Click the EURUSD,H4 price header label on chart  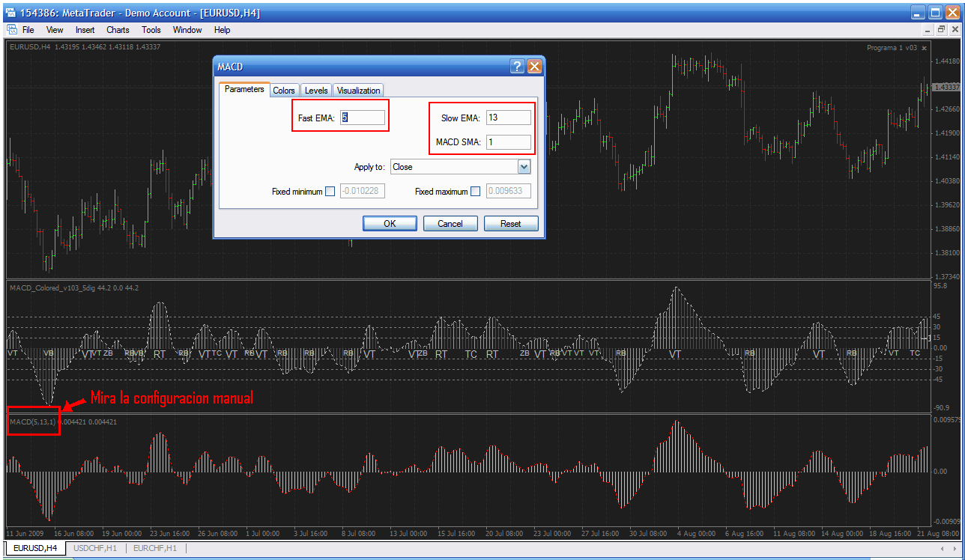pyautogui.click(x=85, y=47)
